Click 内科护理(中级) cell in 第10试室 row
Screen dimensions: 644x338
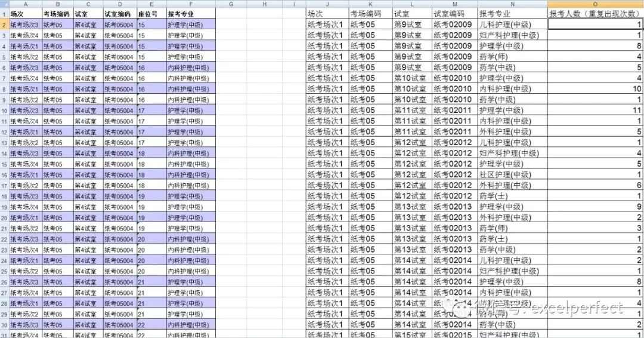click(x=513, y=88)
